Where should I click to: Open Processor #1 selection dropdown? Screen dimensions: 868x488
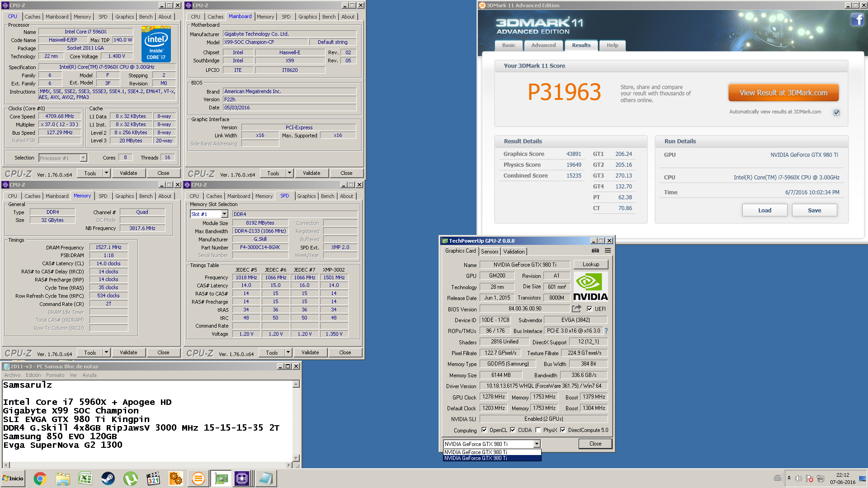point(83,158)
